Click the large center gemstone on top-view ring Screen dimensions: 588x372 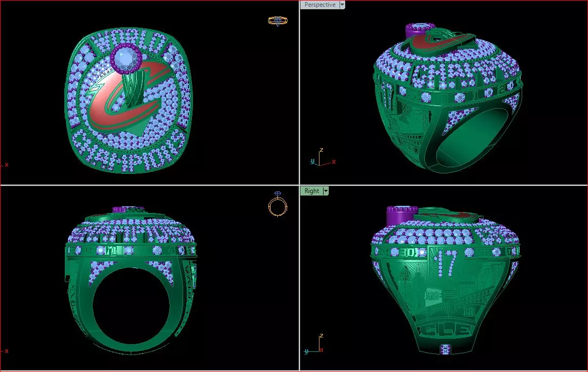click(126, 59)
